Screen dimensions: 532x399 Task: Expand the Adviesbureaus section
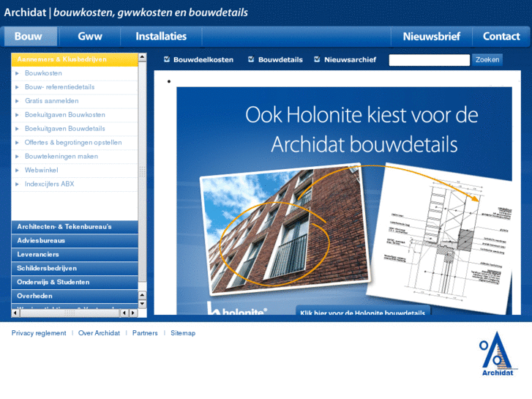[75, 241]
